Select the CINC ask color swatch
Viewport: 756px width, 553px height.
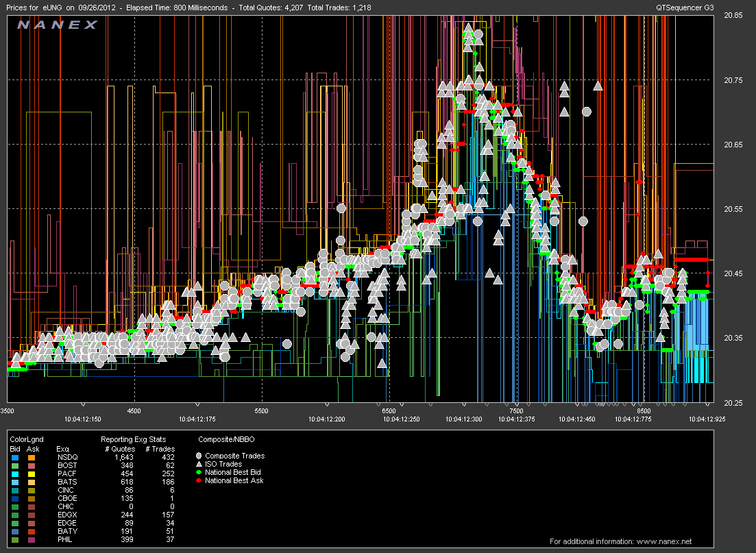32,490
